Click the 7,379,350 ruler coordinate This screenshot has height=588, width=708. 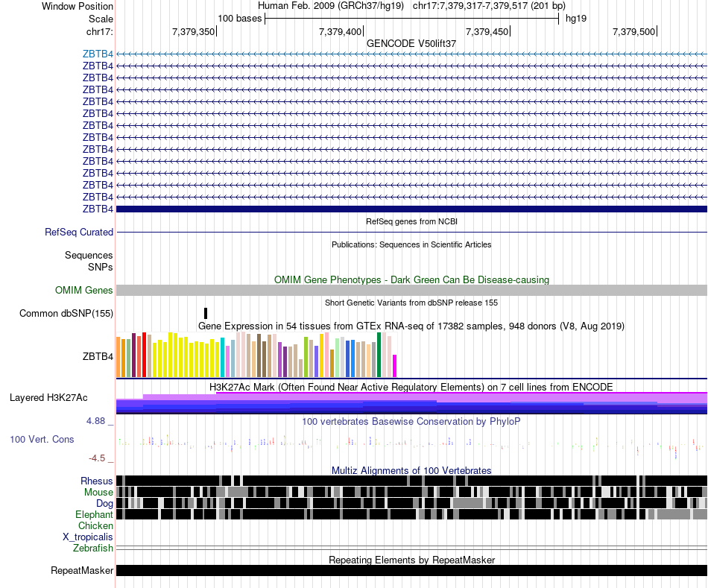(193, 31)
